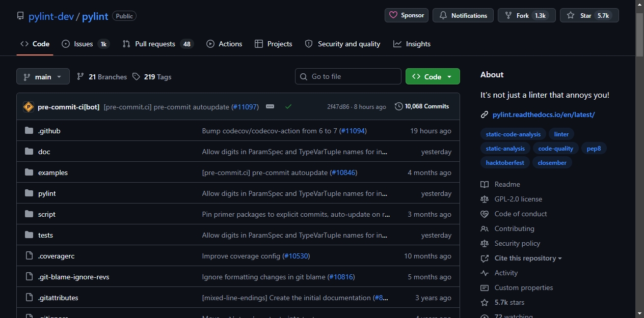644x318 pixels.
Task: Click the shield-scales icon beside Security policy
Action: [485, 244]
